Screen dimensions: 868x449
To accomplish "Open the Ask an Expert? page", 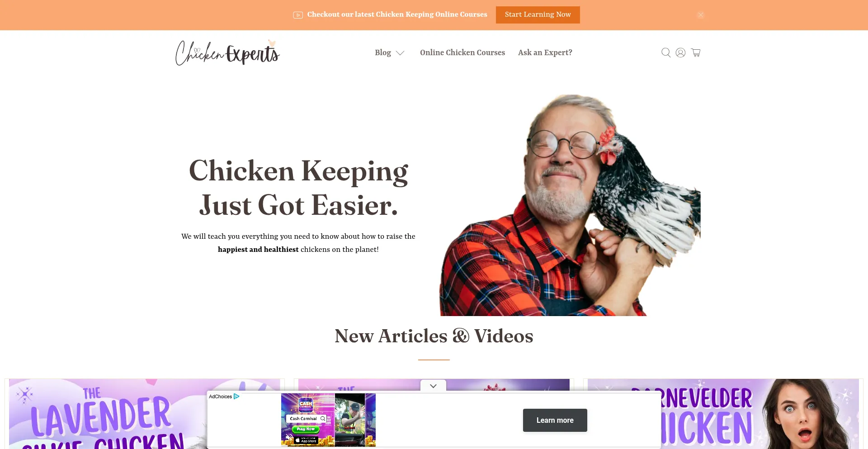I will pos(545,52).
